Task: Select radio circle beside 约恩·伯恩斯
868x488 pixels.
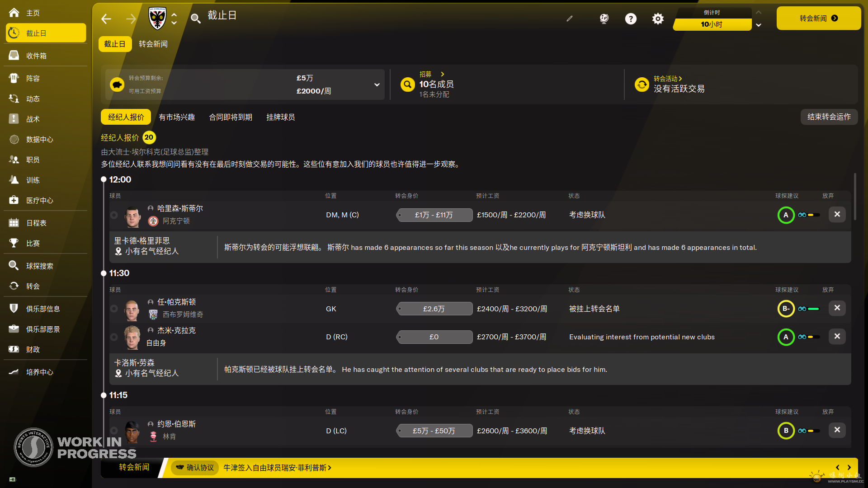Action: 114,431
